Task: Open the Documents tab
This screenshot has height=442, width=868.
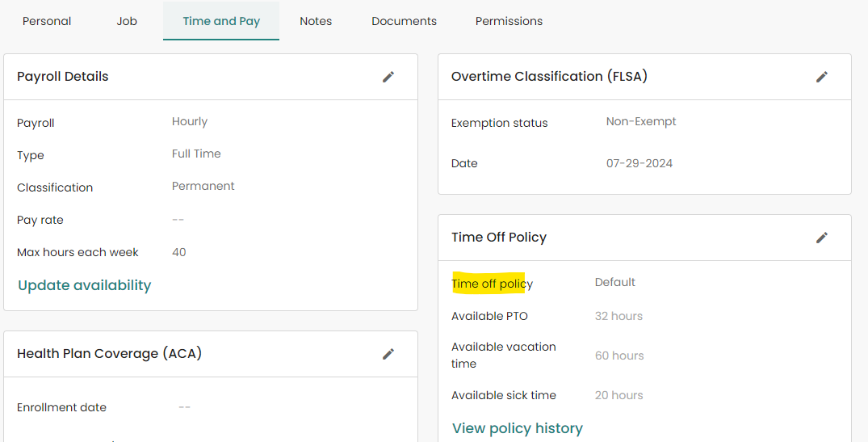Action: (x=404, y=21)
